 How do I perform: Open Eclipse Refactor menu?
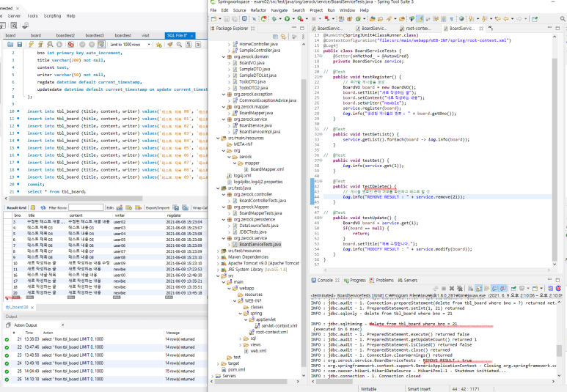click(x=258, y=10)
